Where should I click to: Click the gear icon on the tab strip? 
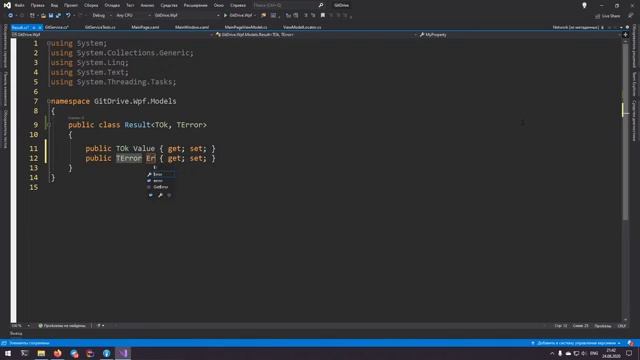point(627,27)
